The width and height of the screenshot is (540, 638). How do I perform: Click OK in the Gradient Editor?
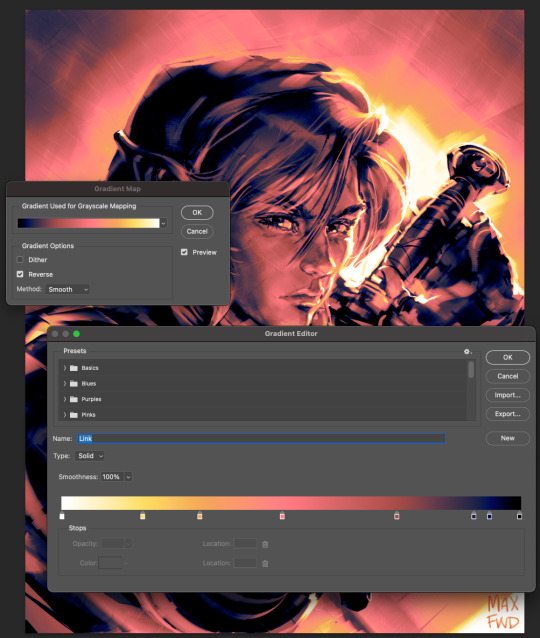[508, 357]
